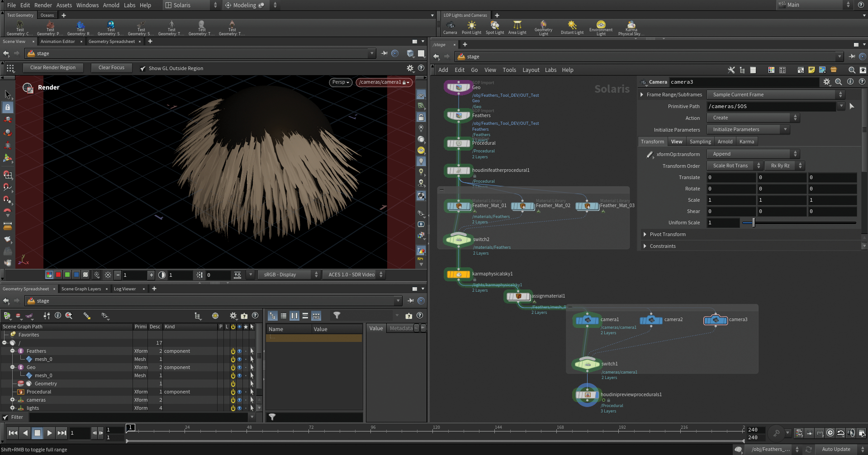868x455 pixels.
Task: Open Initialize Parameters dropdown
Action: (x=748, y=130)
